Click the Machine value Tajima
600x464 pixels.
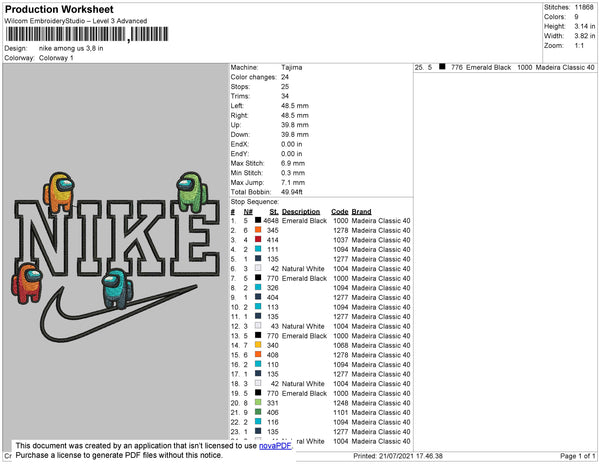coord(292,67)
